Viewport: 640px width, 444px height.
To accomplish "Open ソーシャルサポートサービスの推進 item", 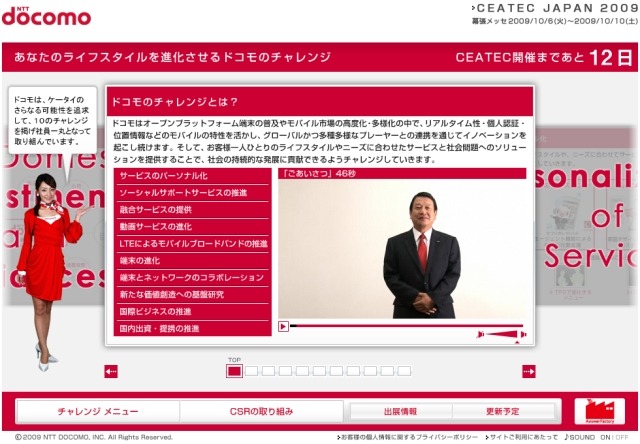I will (193, 193).
